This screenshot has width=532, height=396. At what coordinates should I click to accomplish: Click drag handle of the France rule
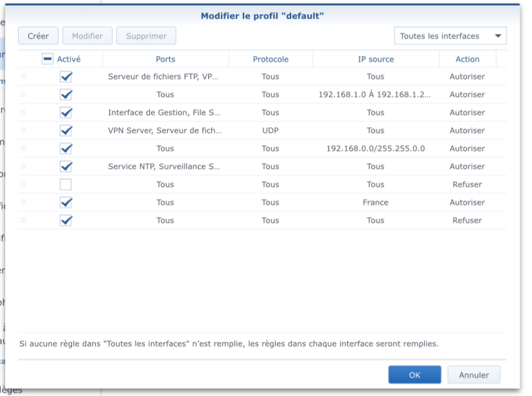click(23, 202)
